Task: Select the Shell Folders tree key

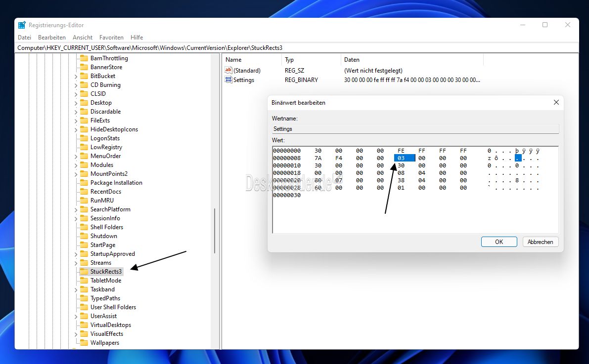Action: pyautogui.click(x=107, y=227)
